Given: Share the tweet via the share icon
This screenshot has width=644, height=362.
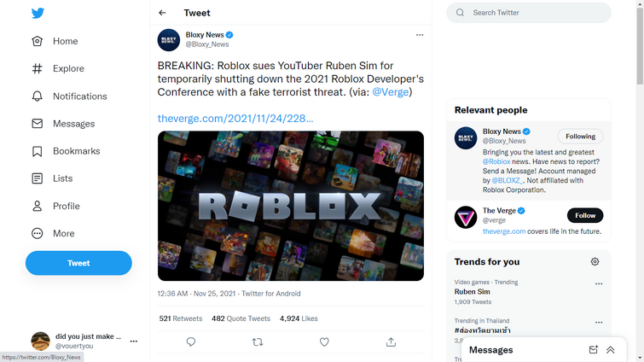Looking at the screenshot, I should coord(391,342).
